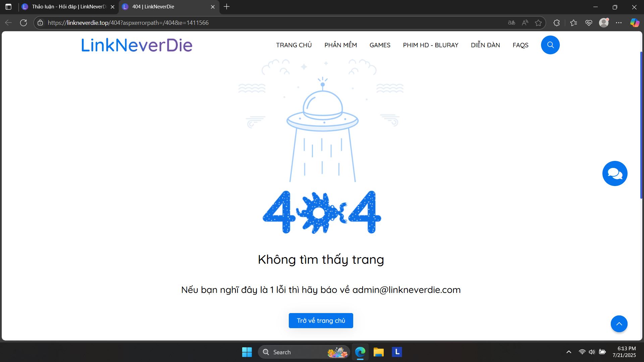Open browser Settings and more menu
Viewport: 644px width, 362px height.
[619, 23]
